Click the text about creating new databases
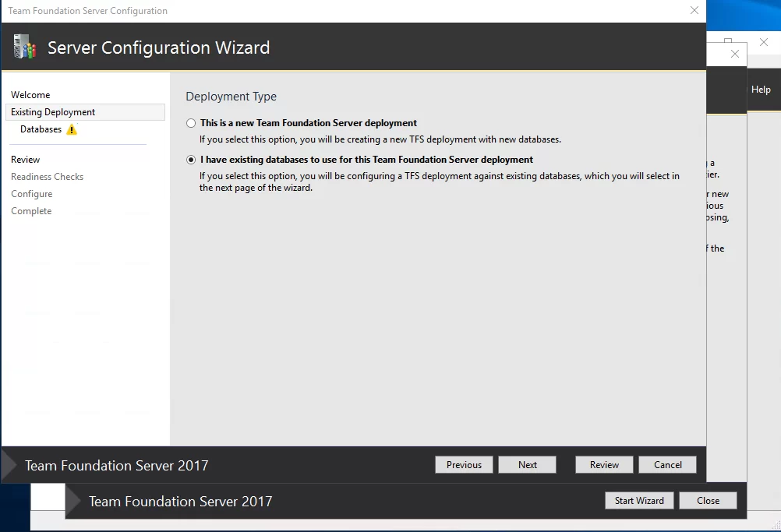 (x=380, y=139)
